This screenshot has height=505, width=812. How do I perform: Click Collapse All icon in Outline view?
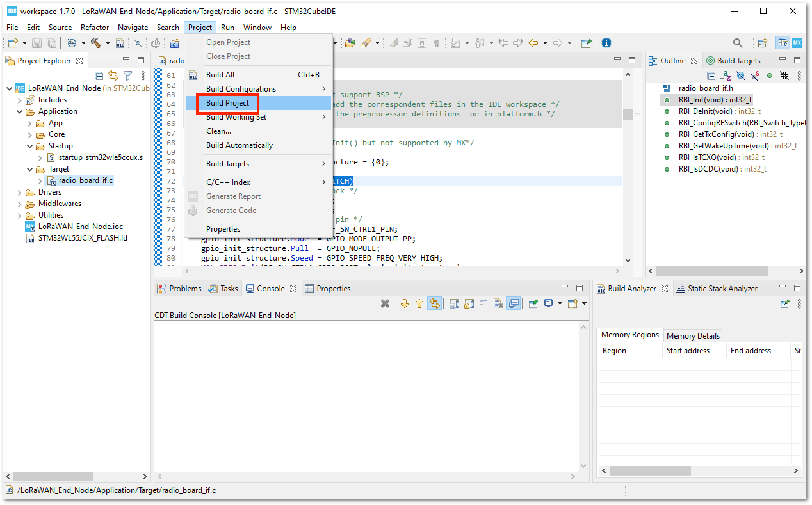click(711, 76)
